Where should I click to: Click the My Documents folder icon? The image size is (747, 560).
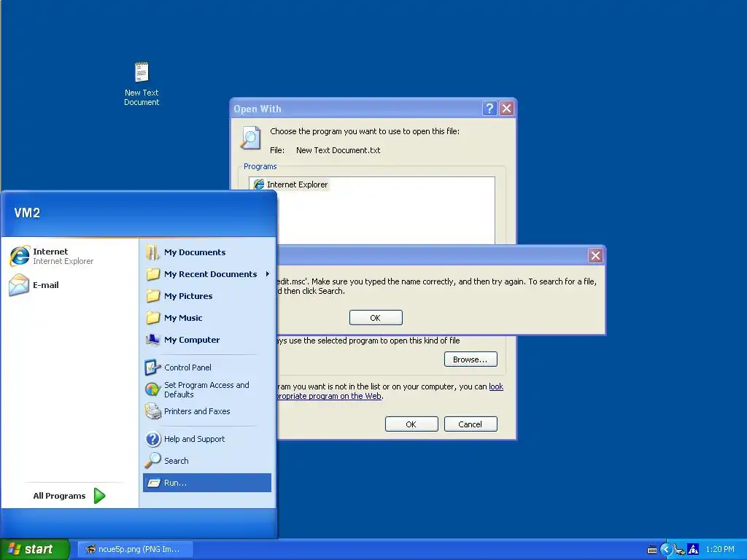(152, 252)
